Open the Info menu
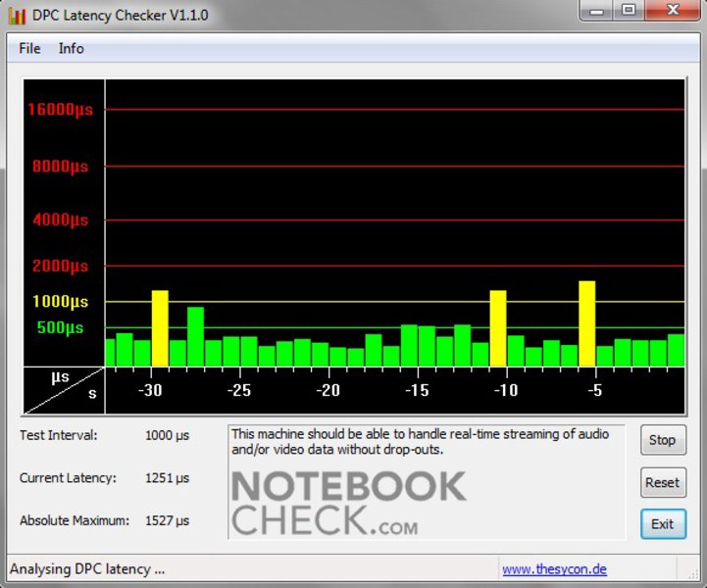This screenshot has height=588, width=707. pos(72,48)
